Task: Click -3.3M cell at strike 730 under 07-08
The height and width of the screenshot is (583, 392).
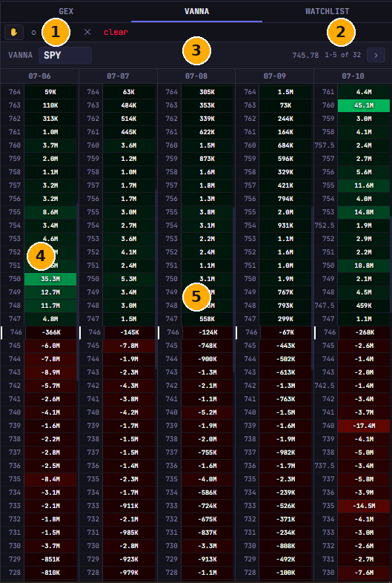Action: click(x=207, y=546)
